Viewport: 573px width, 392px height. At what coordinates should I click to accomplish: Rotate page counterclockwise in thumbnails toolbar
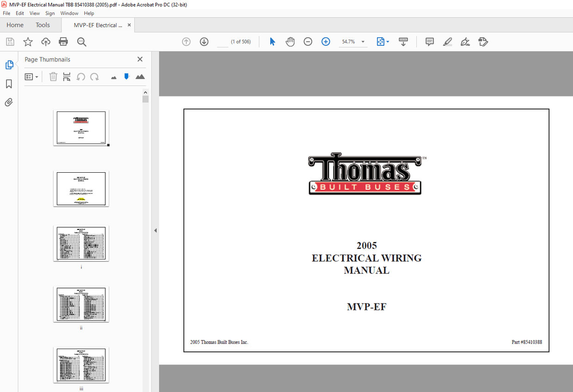pos(80,77)
